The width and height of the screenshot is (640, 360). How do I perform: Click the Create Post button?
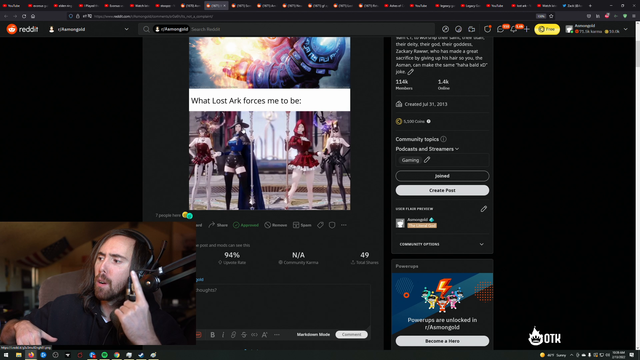tap(442, 190)
